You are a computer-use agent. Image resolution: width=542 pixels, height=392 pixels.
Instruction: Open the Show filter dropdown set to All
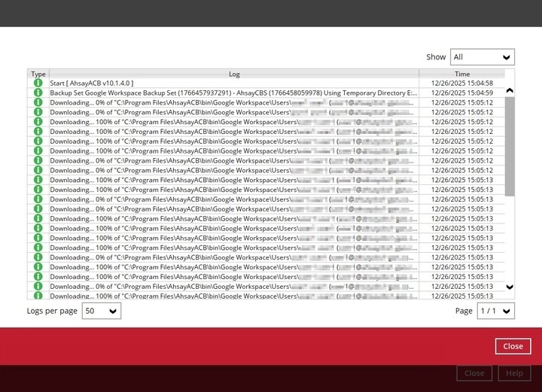click(x=483, y=57)
